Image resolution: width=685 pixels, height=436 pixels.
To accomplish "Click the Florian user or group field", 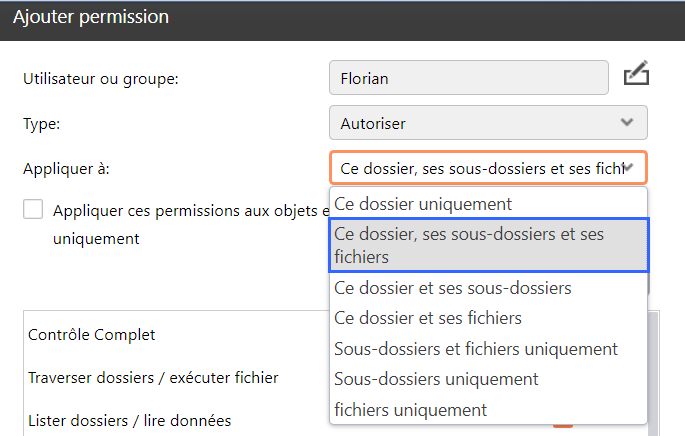I will pyautogui.click(x=468, y=78).
